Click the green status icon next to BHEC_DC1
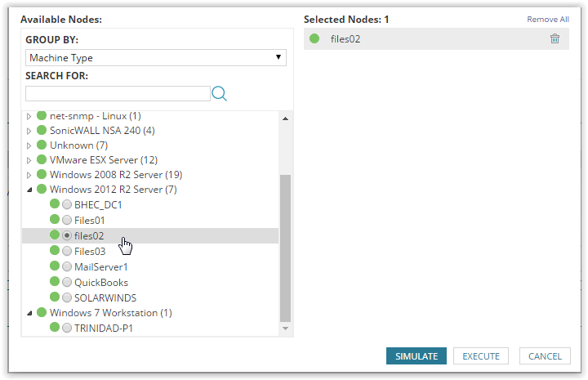 click(x=55, y=203)
